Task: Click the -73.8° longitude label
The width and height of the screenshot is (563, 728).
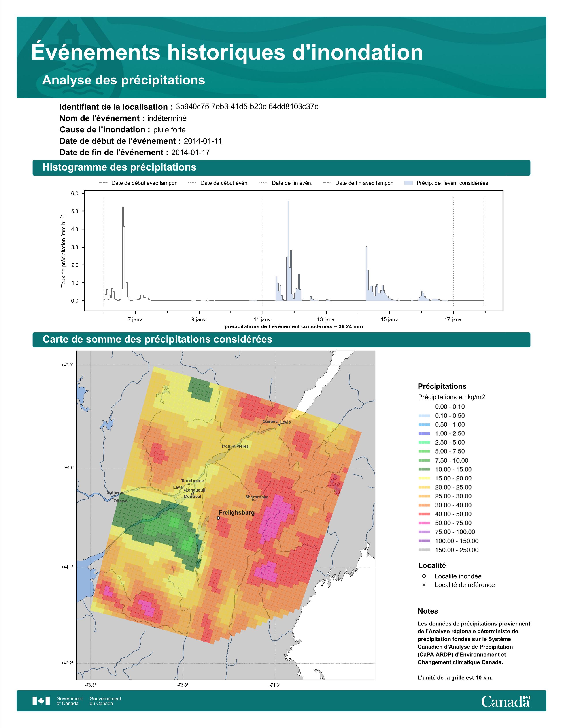Action: point(182,685)
